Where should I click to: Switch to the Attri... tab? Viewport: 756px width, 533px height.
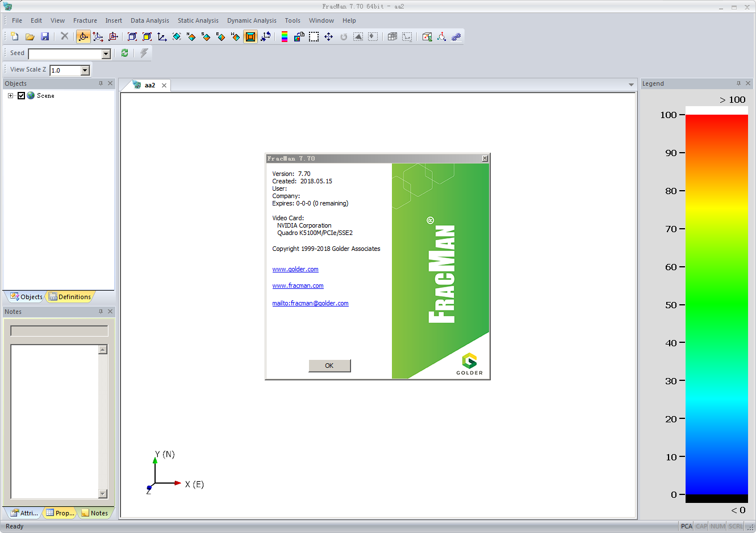[x=24, y=513]
